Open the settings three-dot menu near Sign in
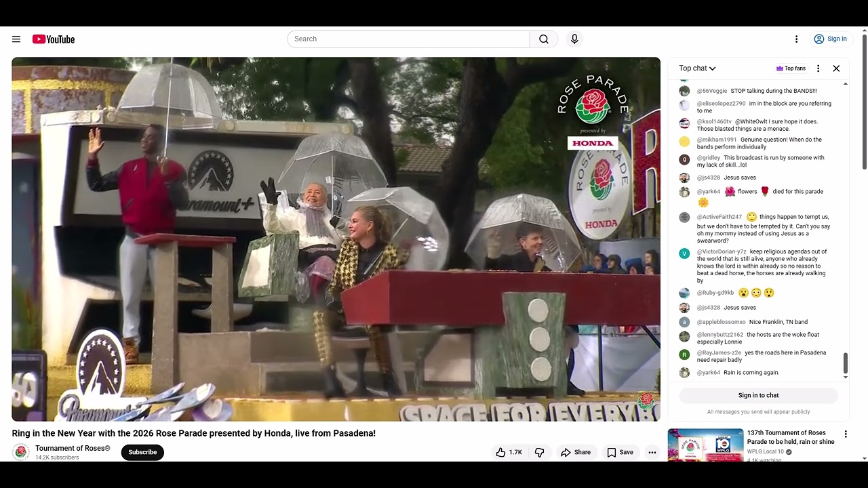868x488 pixels. click(x=796, y=39)
